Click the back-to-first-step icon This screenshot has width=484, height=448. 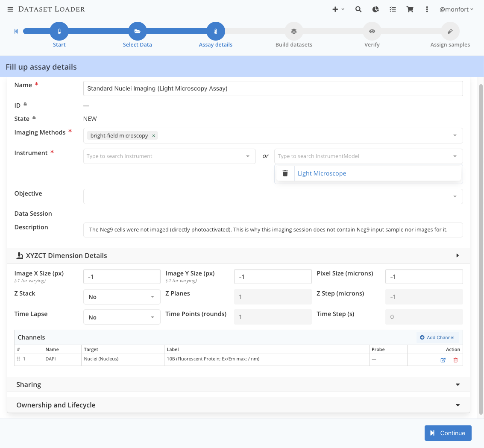click(16, 31)
